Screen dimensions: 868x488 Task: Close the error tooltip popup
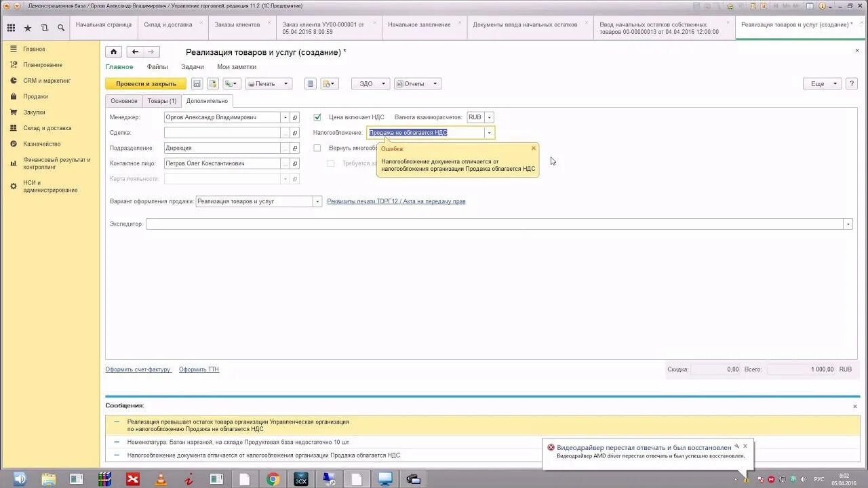tap(534, 148)
